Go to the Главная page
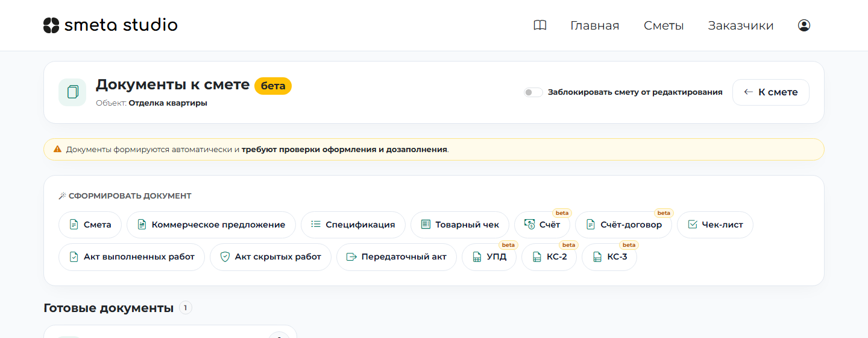Image resolution: width=868 pixels, height=338 pixels. 595,25
